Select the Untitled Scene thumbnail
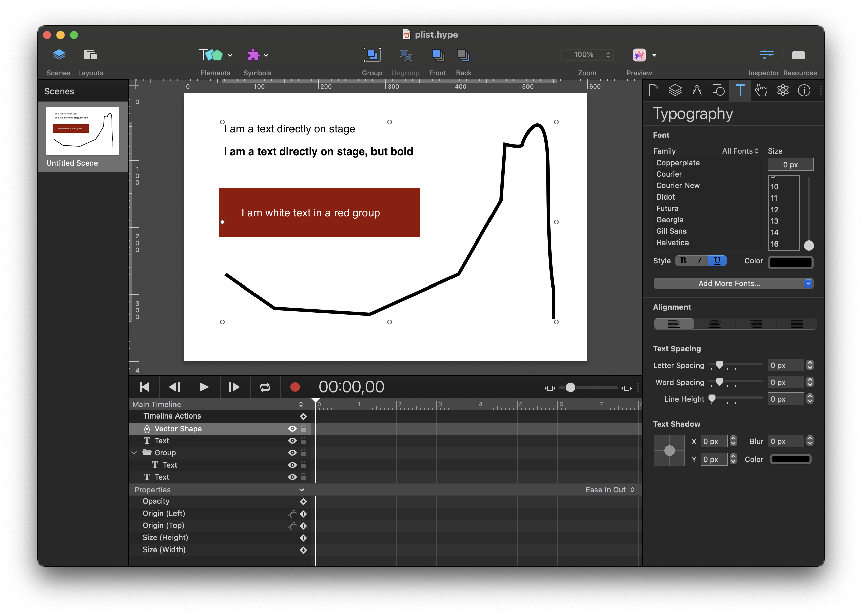 (83, 131)
